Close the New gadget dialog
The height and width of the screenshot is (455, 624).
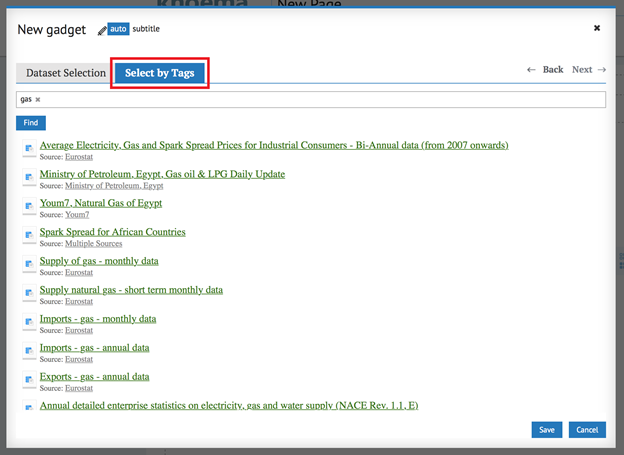tap(597, 28)
